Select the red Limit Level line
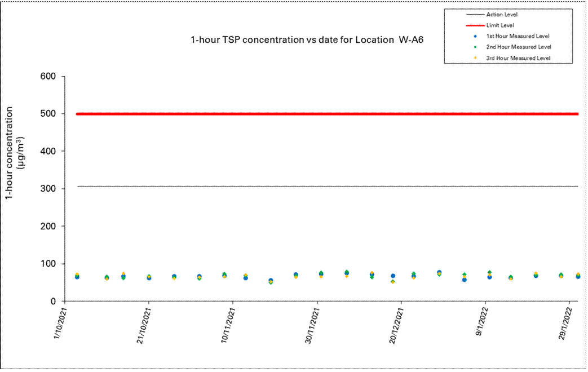This screenshot has height=372, width=588. tap(327, 114)
